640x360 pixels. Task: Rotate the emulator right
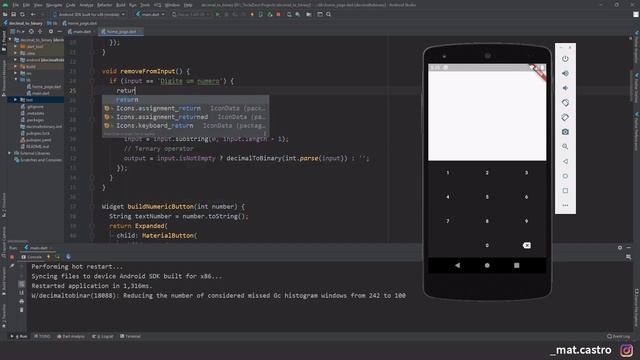[x=565, y=118]
